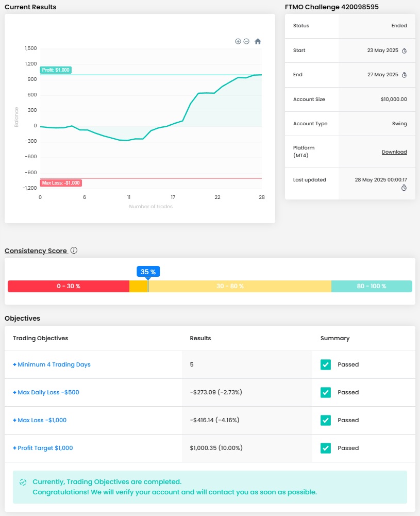Click the Max Daily Loss passed checkbox

[x=326, y=392]
